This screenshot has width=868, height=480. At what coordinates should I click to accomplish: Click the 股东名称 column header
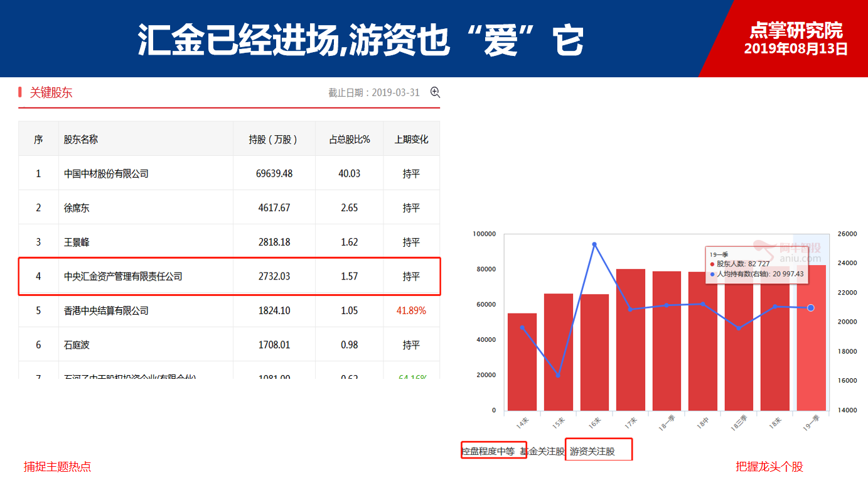click(81, 139)
